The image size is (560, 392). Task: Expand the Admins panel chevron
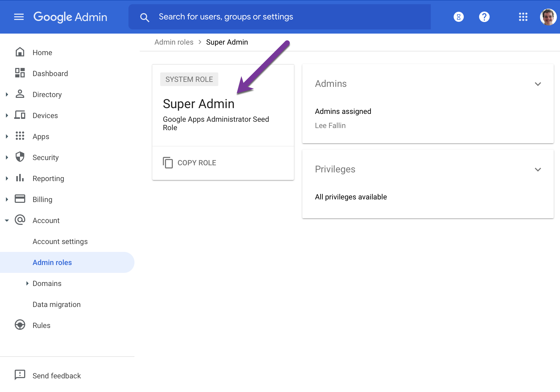pos(538,84)
